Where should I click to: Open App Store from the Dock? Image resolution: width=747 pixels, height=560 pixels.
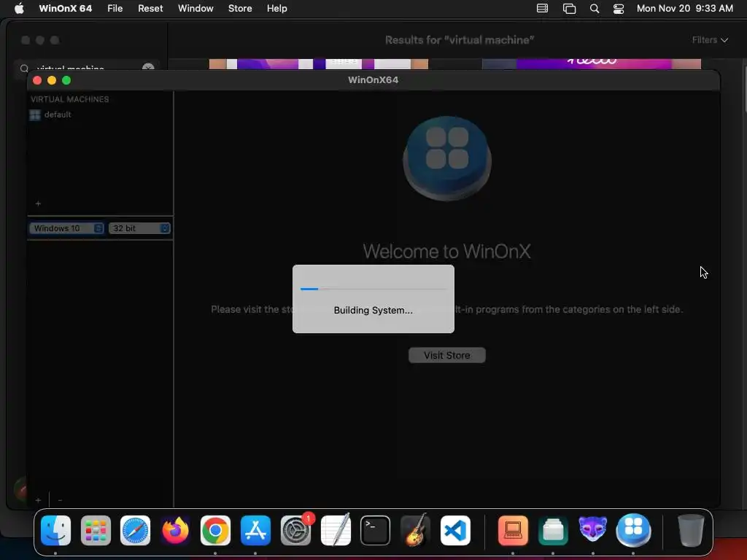pyautogui.click(x=255, y=531)
